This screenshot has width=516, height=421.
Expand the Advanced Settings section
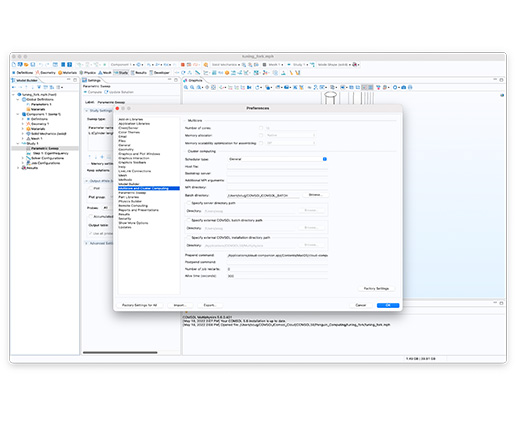click(86, 243)
